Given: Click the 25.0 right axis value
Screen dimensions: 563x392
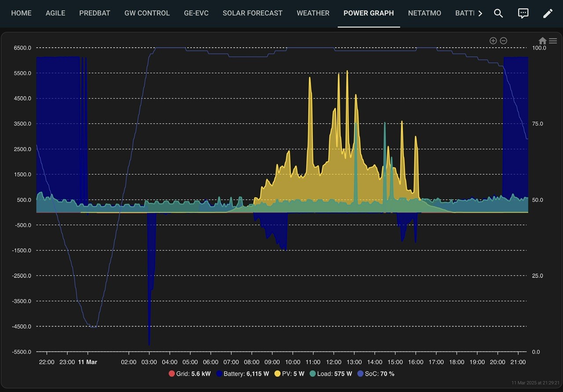Looking at the screenshot, I should coord(537,276).
